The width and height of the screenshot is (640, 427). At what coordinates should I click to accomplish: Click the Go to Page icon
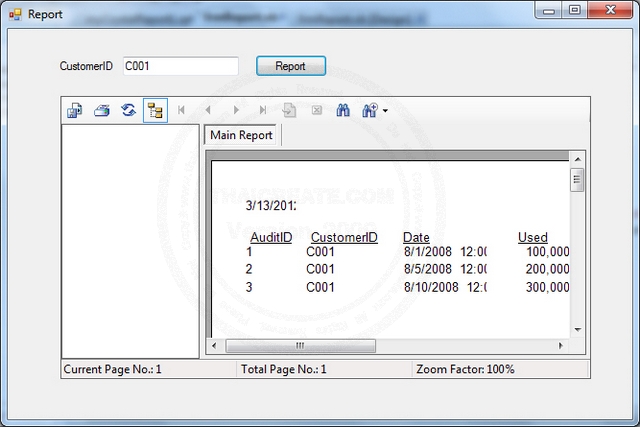(x=289, y=111)
